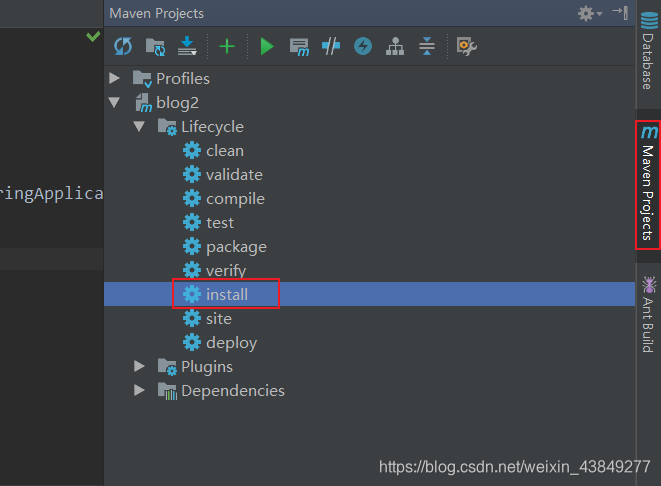The width and height of the screenshot is (661, 486).
Task: Reimport all Maven projects
Action: pos(123,46)
